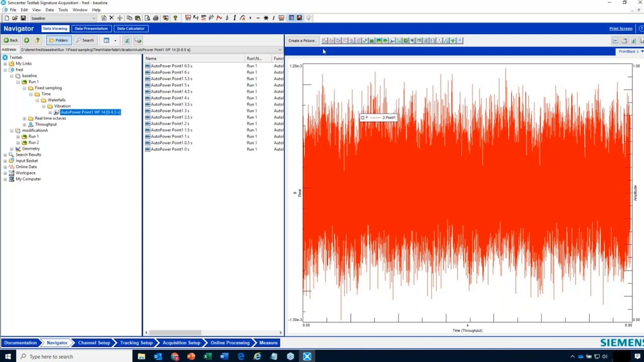Click the Print Screen link
Image resolution: width=644 pixels, height=362 pixels.
coord(621,29)
